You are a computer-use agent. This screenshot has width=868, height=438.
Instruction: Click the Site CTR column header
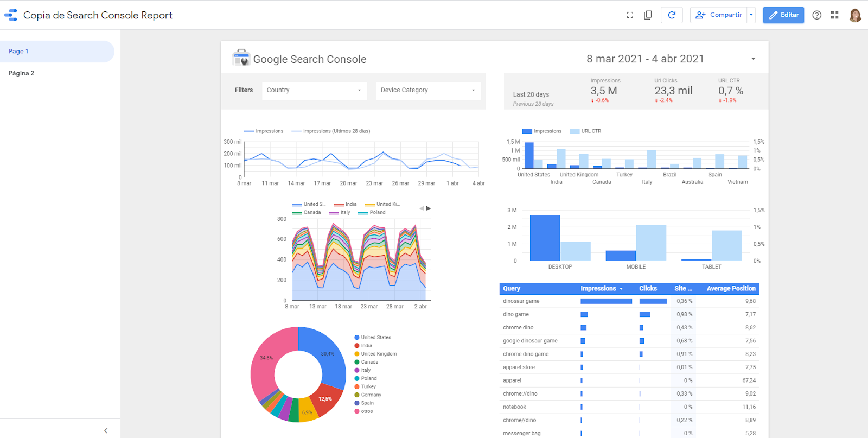click(x=683, y=289)
